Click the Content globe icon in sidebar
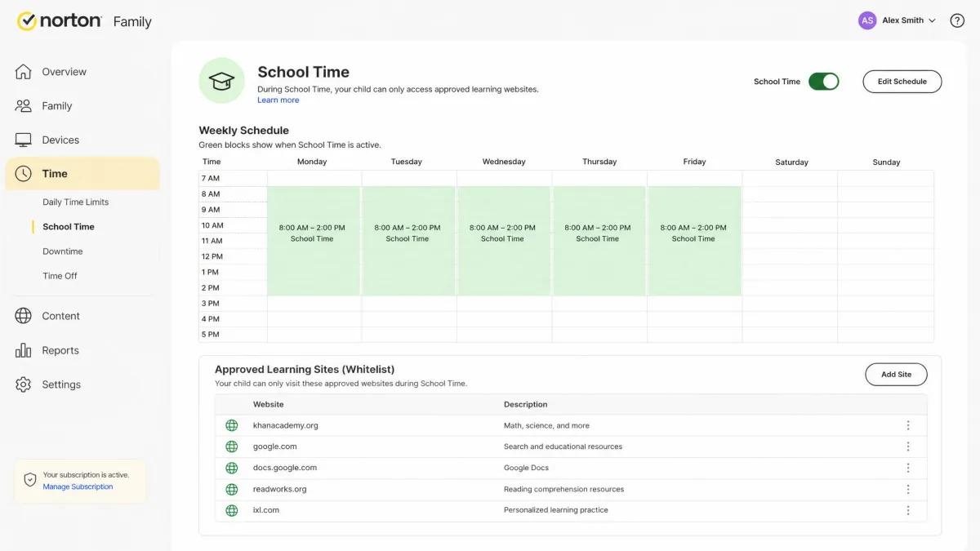Image resolution: width=980 pixels, height=551 pixels. pyautogui.click(x=23, y=316)
